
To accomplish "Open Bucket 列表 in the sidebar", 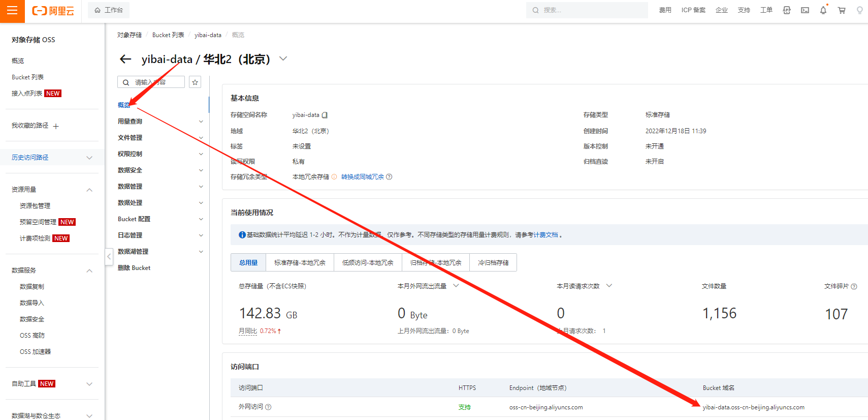I will (27, 77).
